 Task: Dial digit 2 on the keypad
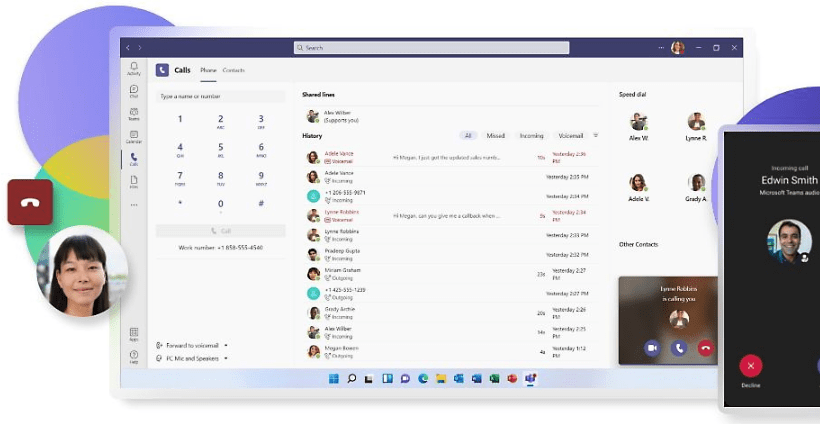[221, 121]
